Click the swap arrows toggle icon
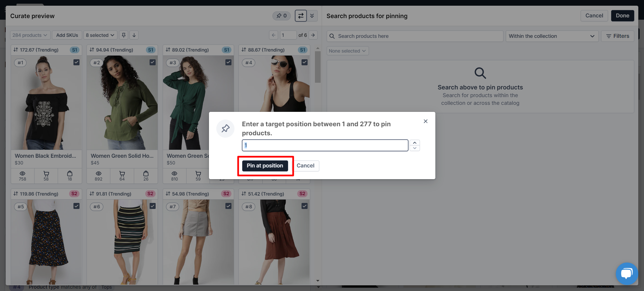 (x=301, y=16)
